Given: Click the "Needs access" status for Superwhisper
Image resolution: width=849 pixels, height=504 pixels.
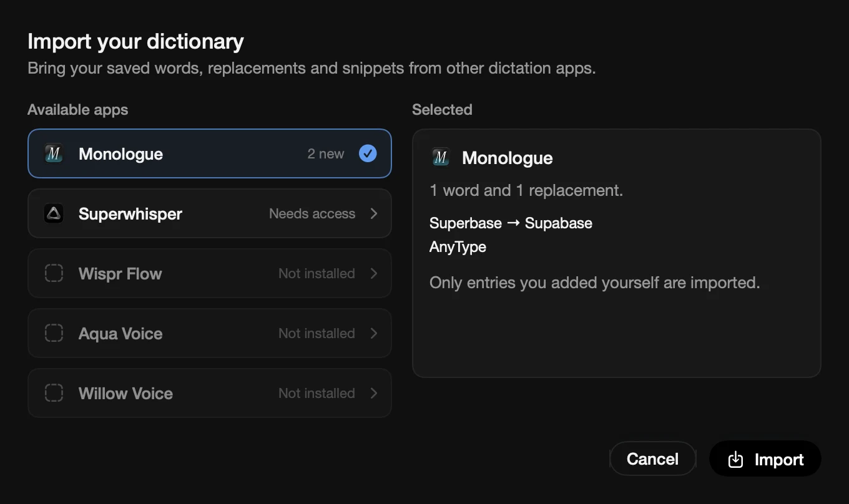Looking at the screenshot, I should coord(312,214).
